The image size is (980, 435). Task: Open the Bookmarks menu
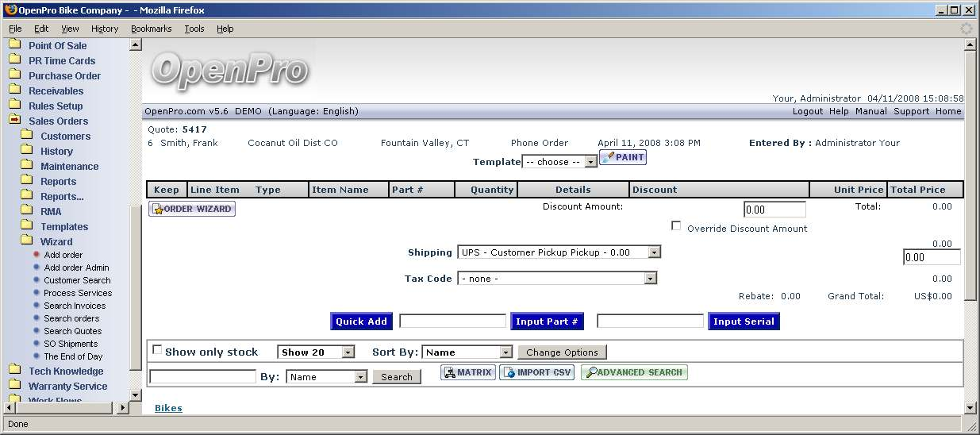coord(151,29)
